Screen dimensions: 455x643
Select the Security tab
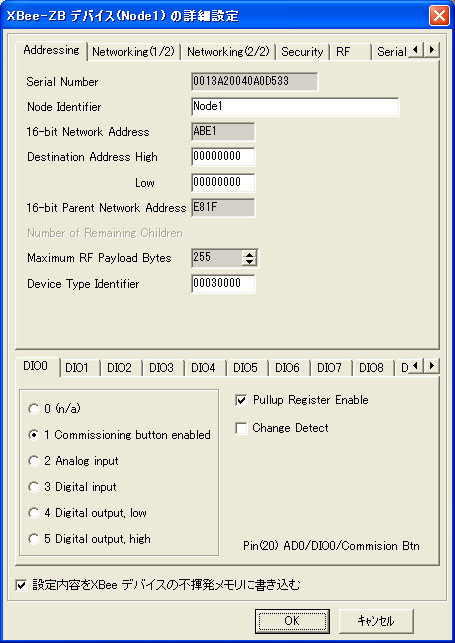tap(302, 52)
